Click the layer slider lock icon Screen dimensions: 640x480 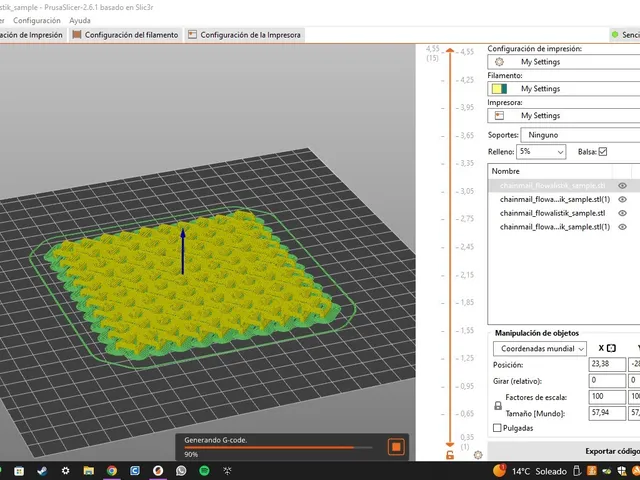(x=450, y=455)
